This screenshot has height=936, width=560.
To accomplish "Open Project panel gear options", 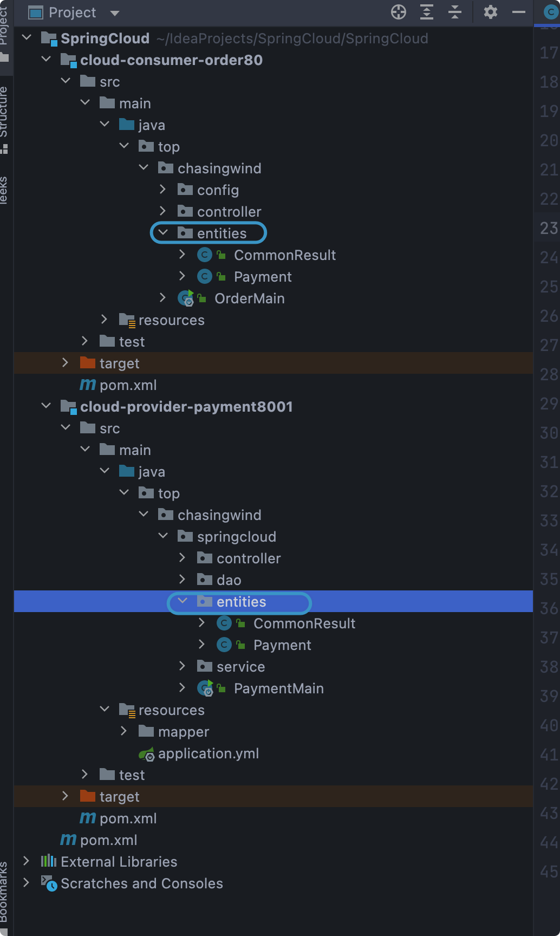I will [490, 12].
